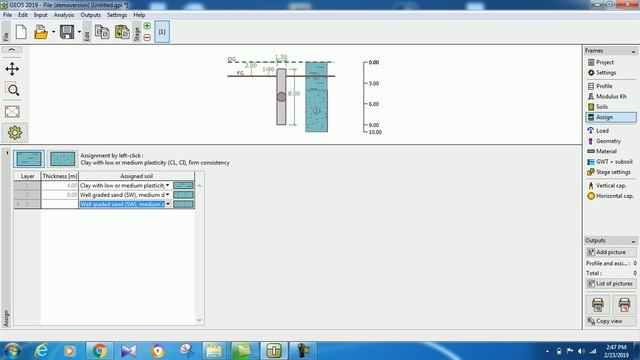Open drawing settings gear icon
The image size is (640, 360).
tap(15, 133)
